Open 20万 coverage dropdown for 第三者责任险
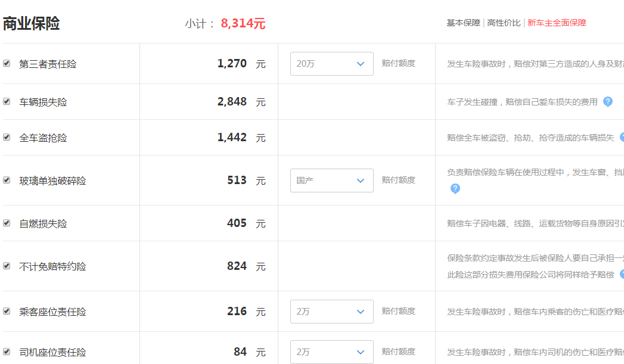 tap(332, 64)
